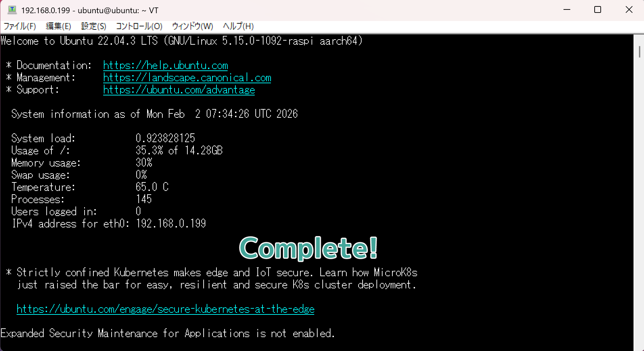Viewport: 644px width, 351px height.
Task: Open the コントロール(O) menu
Action: pos(139,26)
